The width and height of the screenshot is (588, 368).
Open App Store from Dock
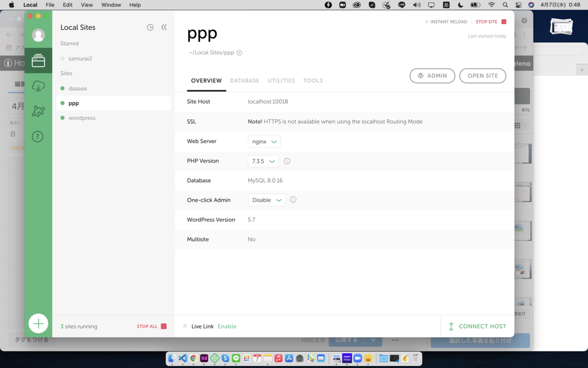point(289,359)
